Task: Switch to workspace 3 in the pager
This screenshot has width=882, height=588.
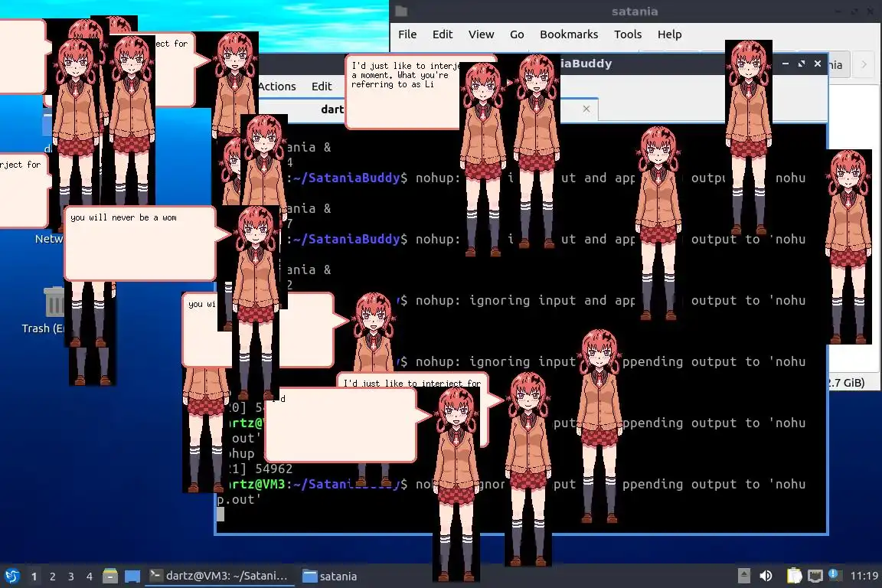Action: 71,577
